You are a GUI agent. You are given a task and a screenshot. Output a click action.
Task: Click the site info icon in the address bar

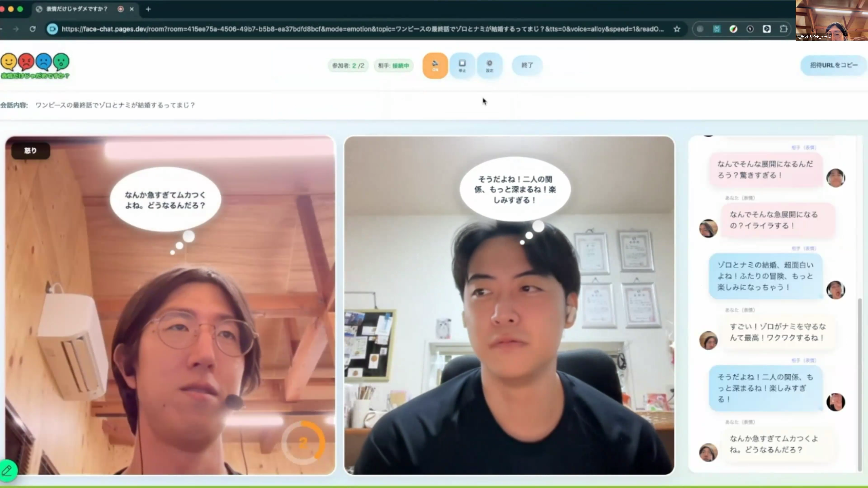[52, 29]
